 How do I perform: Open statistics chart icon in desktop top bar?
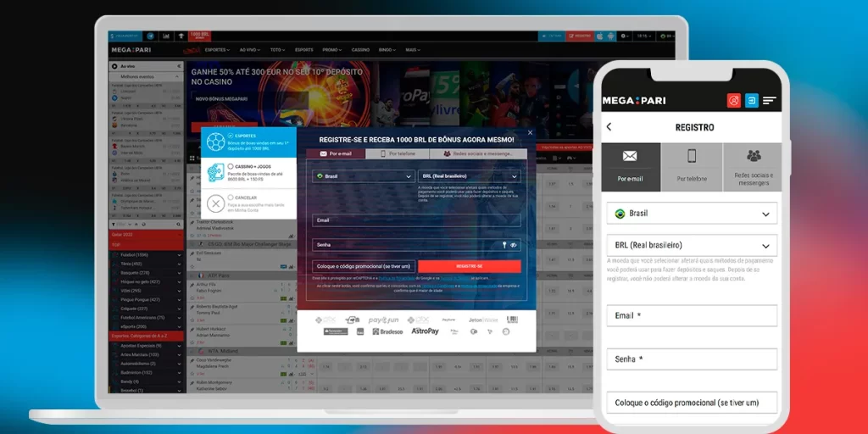[x=165, y=36]
